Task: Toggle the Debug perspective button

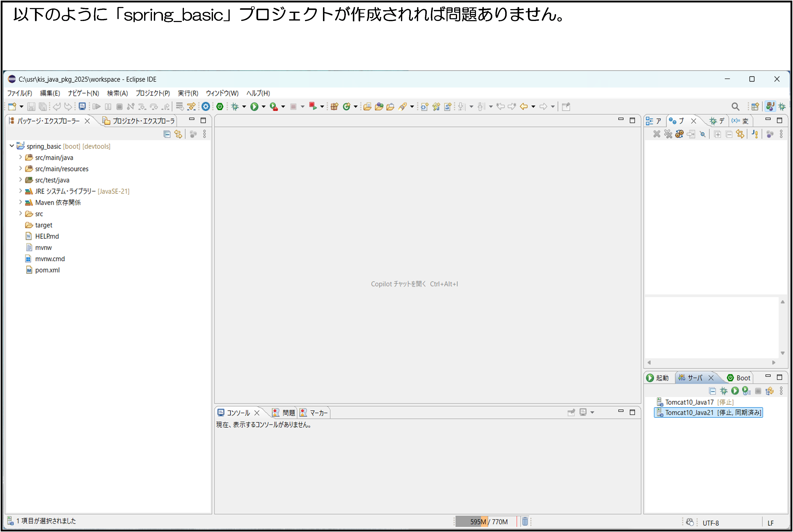Action: pos(782,107)
